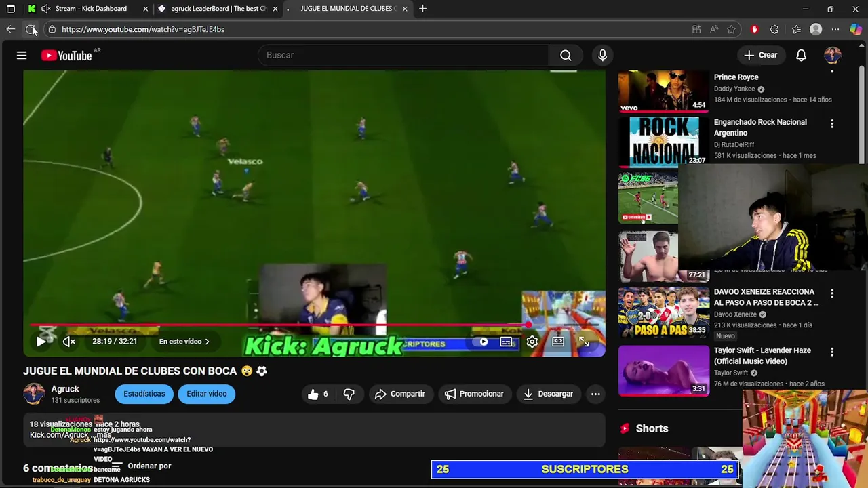
Task: Close the Stream - Kick Dashboard tab
Action: pyautogui.click(x=146, y=9)
